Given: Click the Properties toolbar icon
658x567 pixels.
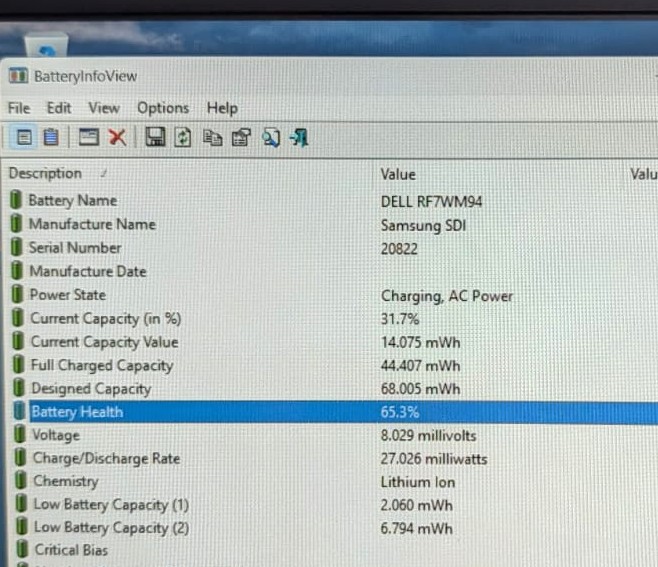Looking at the screenshot, I should coord(241,138).
